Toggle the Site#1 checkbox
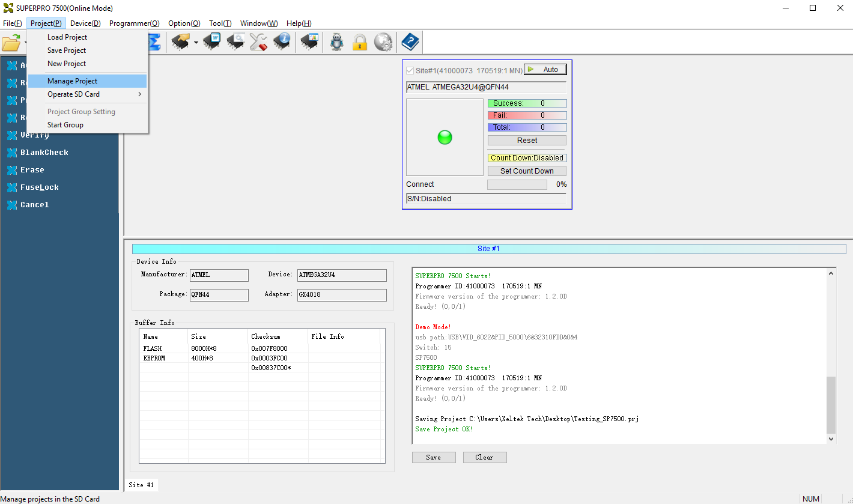 pyautogui.click(x=410, y=70)
